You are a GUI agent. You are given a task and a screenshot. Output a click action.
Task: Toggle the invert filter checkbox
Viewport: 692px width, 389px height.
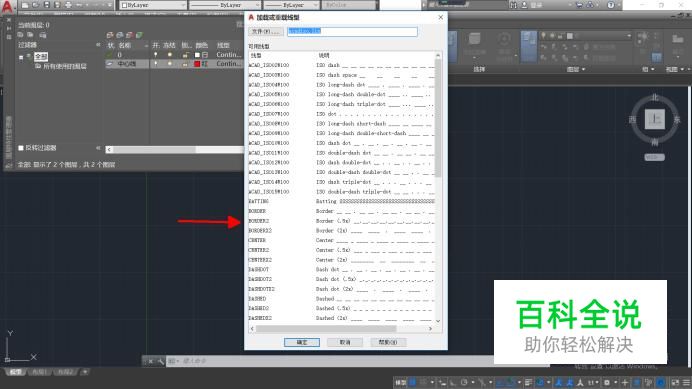(x=21, y=148)
